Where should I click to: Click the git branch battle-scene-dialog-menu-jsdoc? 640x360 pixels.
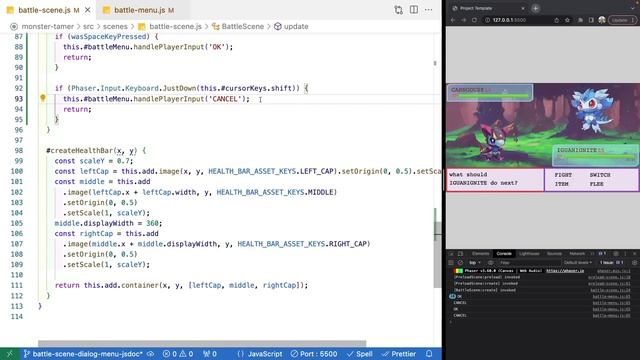[x=83, y=354]
